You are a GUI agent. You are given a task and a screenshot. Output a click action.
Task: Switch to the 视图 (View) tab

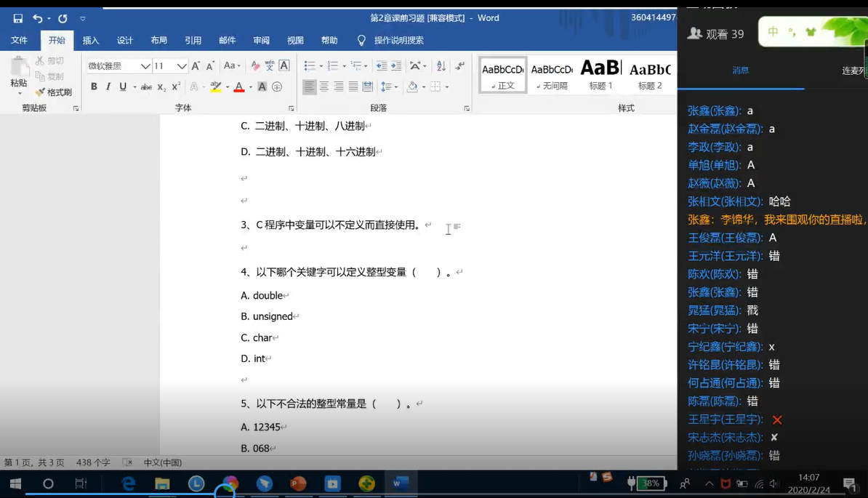295,41
